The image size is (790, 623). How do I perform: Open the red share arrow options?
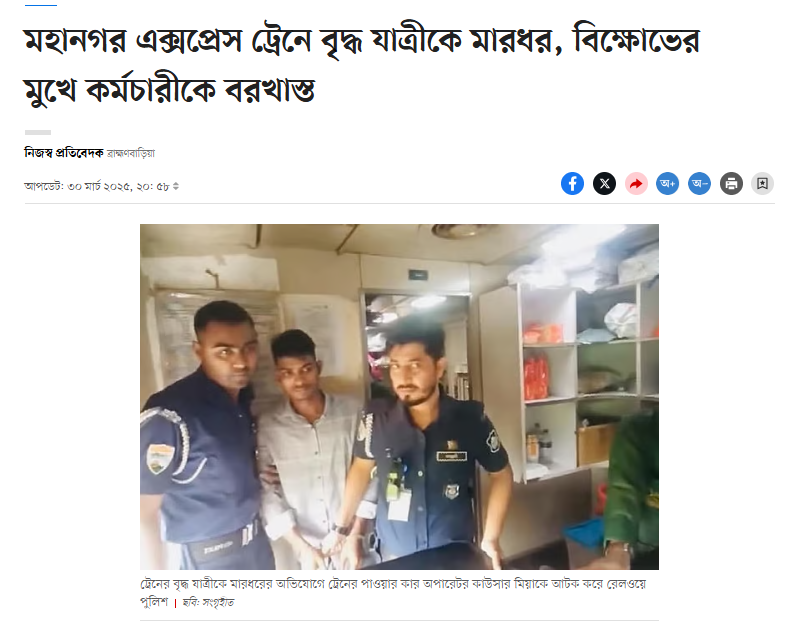(x=636, y=183)
